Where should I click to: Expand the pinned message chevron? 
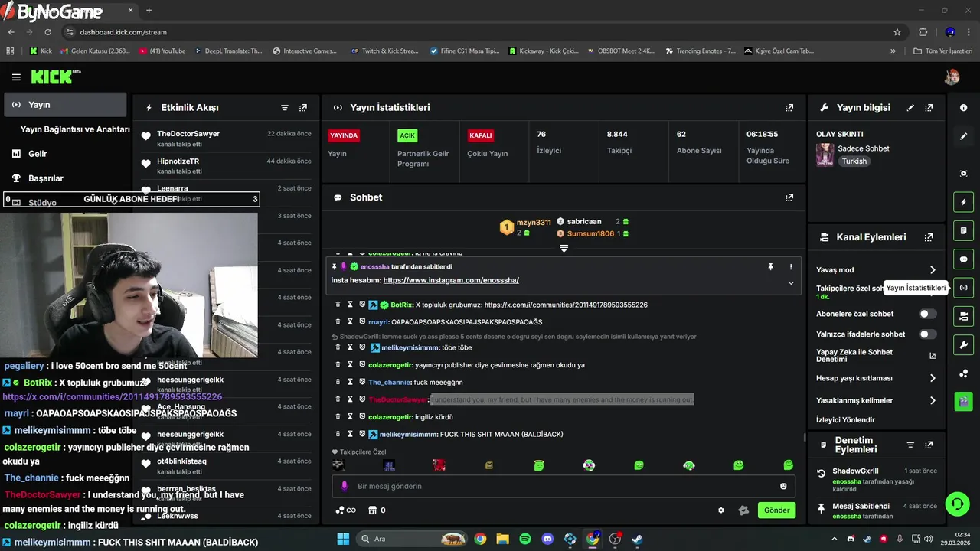(791, 283)
